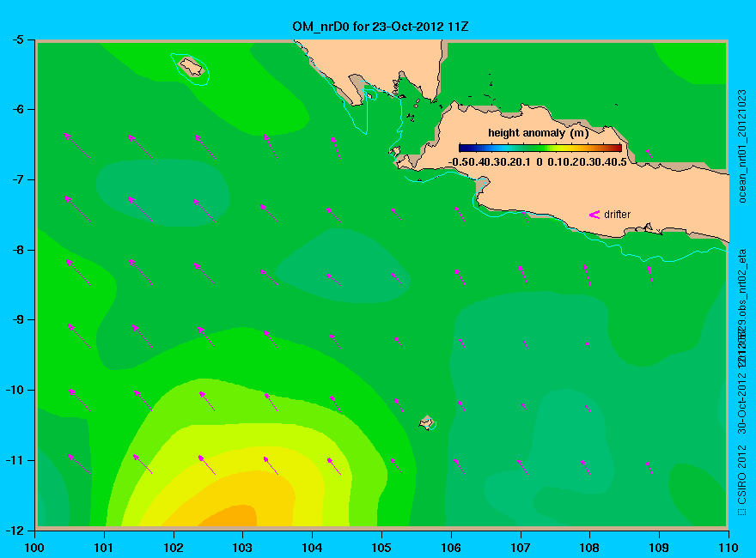This screenshot has height=558, width=756.
Task: Click the vertical text "ocean_nrt01_20121023"
Action: coord(742,146)
